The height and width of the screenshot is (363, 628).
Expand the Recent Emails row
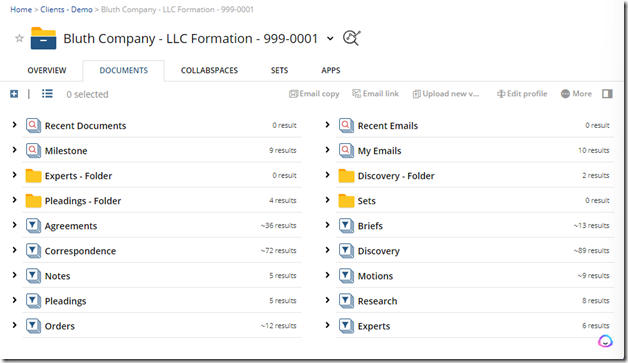click(327, 125)
